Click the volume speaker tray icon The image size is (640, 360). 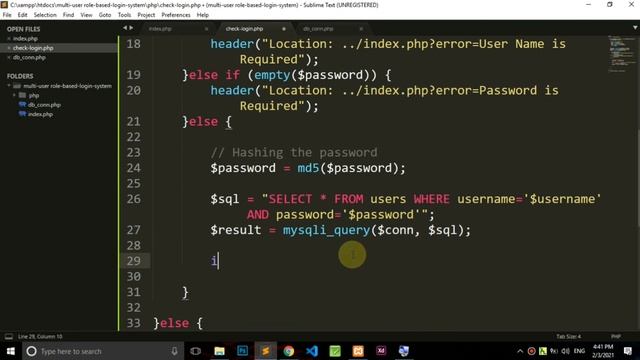565,351
